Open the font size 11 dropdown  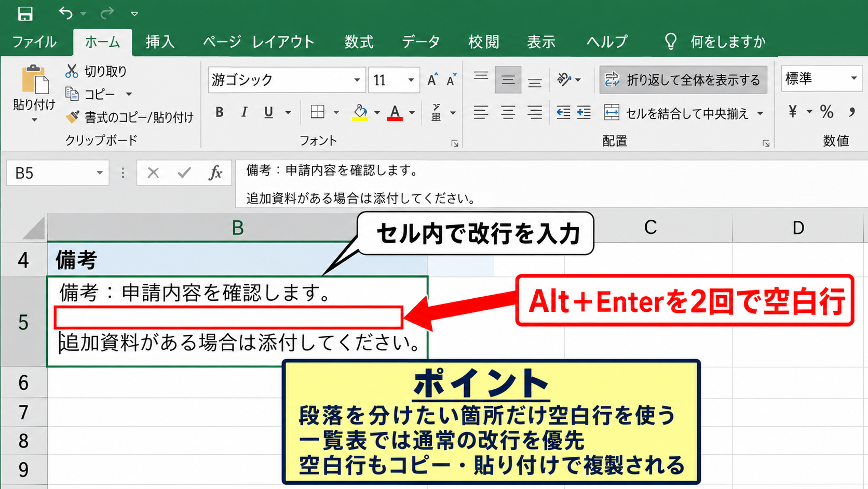click(411, 80)
